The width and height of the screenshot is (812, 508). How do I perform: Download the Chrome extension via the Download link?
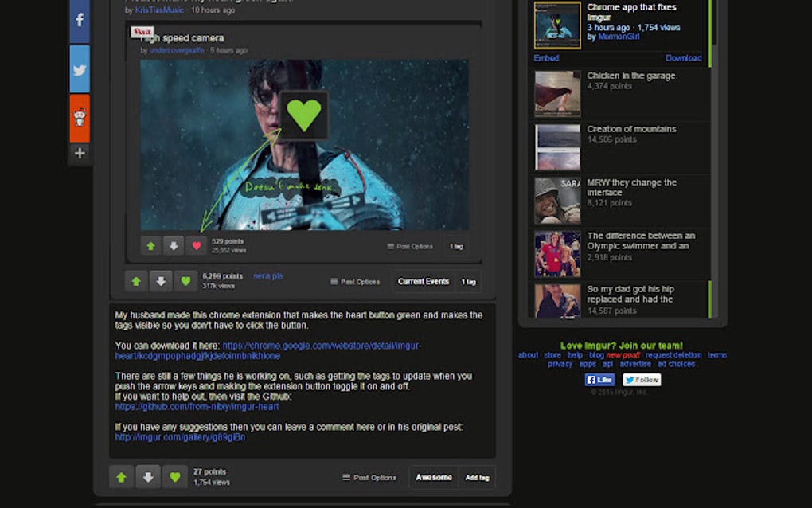coord(685,57)
